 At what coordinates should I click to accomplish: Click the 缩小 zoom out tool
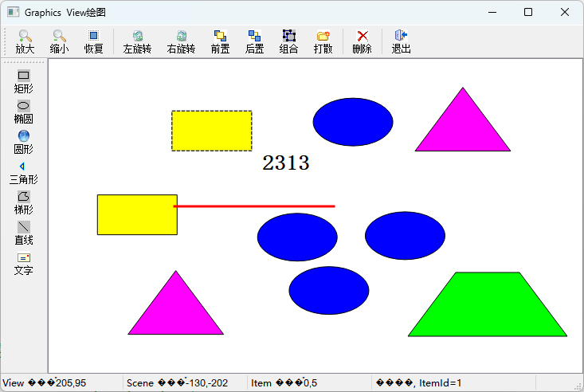pyautogui.click(x=59, y=41)
